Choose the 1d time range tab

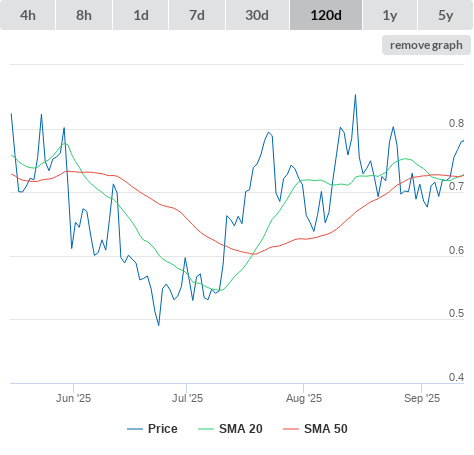[x=141, y=15]
